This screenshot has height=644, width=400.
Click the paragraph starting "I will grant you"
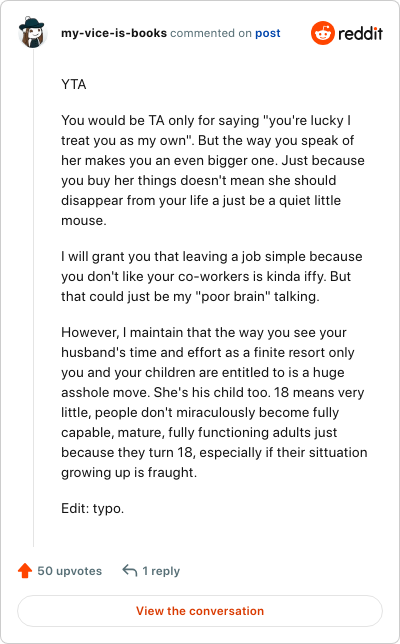pos(211,276)
